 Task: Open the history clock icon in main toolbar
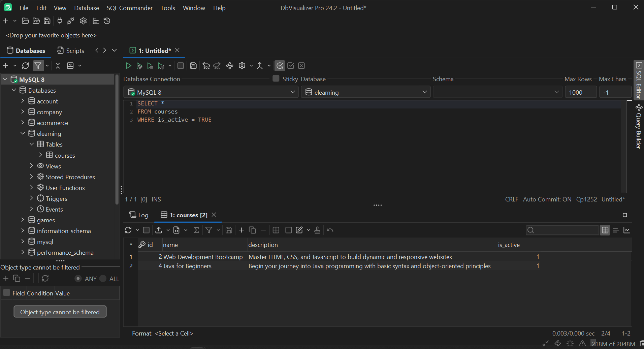pyautogui.click(x=107, y=21)
